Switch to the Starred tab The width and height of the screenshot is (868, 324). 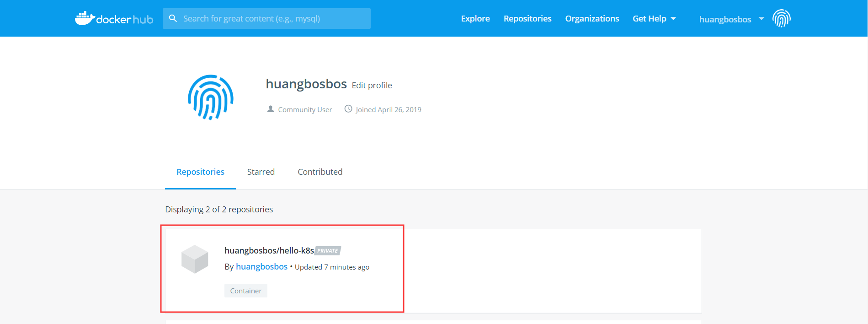click(261, 172)
